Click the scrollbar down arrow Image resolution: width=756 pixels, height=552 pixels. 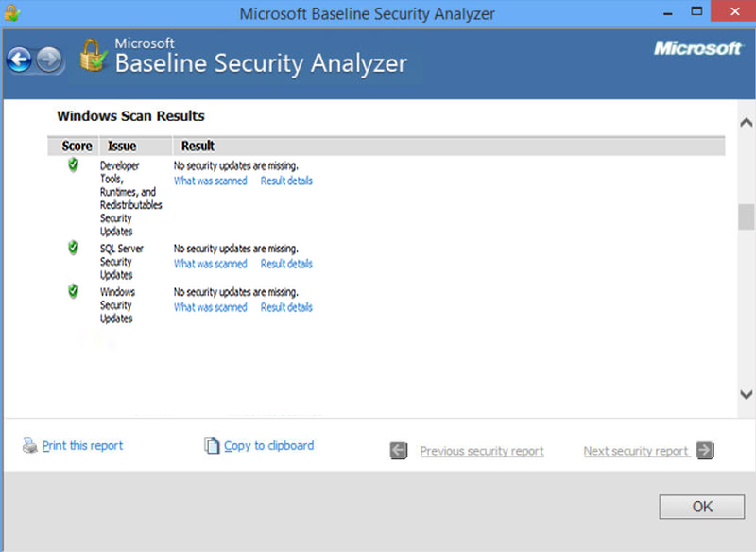coord(747,394)
